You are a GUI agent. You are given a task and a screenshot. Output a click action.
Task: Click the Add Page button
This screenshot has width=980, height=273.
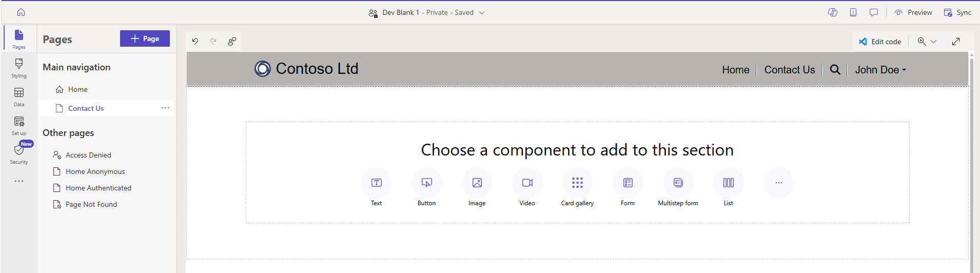145,38
